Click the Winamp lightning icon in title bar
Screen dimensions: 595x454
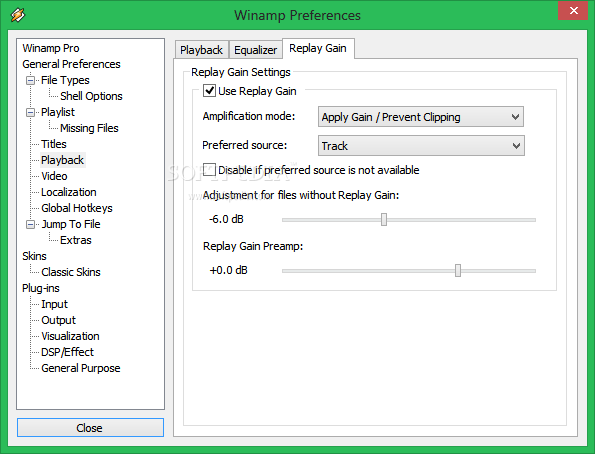[x=18, y=15]
